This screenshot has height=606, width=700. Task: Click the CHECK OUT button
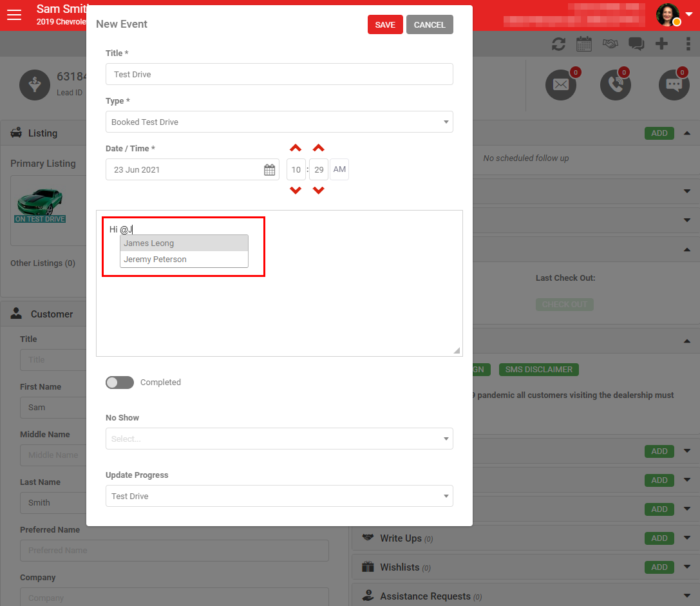(x=565, y=305)
